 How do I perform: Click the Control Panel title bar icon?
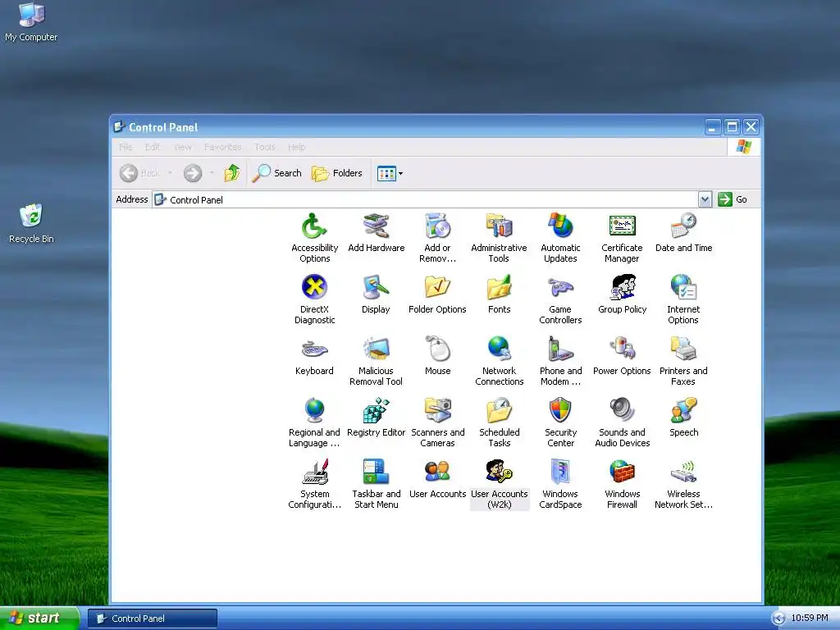[x=120, y=127]
